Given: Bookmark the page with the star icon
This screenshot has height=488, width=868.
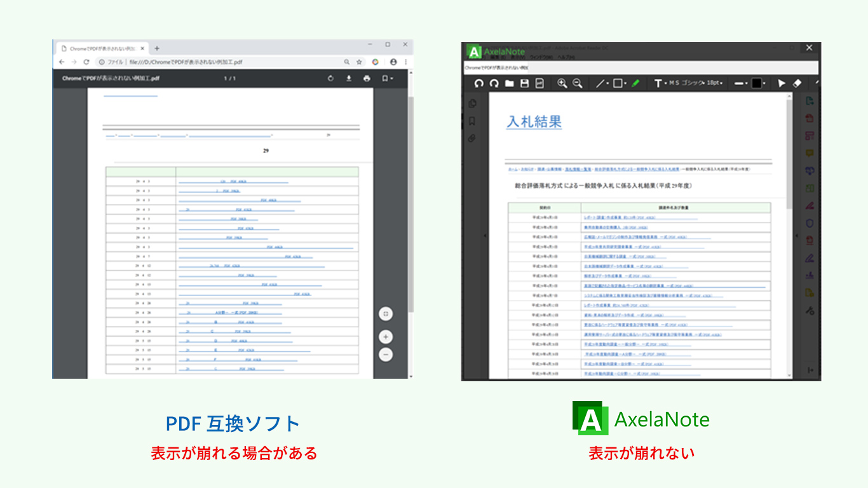Looking at the screenshot, I should coord(359,62).
